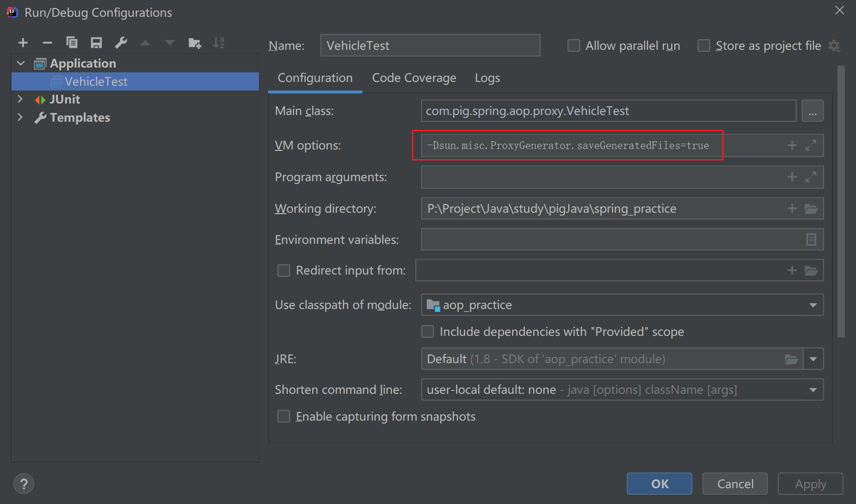Viewport: 856px width, 504px height.
Task: Expand Program arguments field with expand icon
Action: (x=811, y=177)
